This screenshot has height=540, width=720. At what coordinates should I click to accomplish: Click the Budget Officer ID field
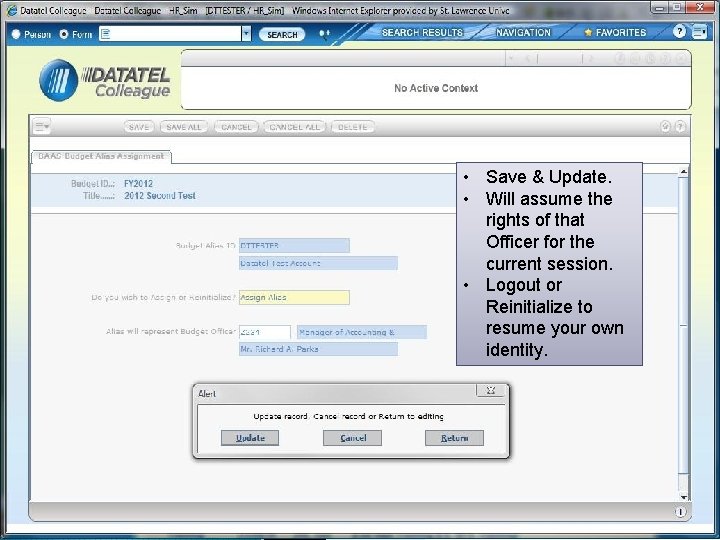coord(264,332)
